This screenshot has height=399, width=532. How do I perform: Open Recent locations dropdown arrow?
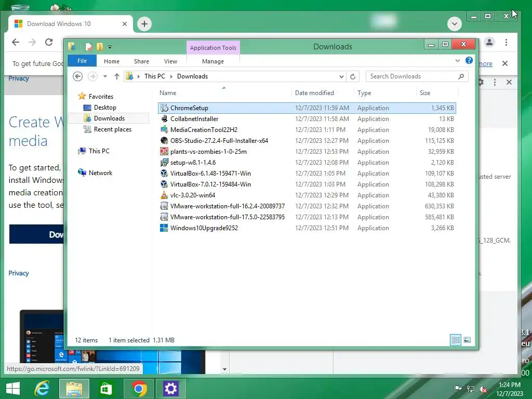[105, 76]
